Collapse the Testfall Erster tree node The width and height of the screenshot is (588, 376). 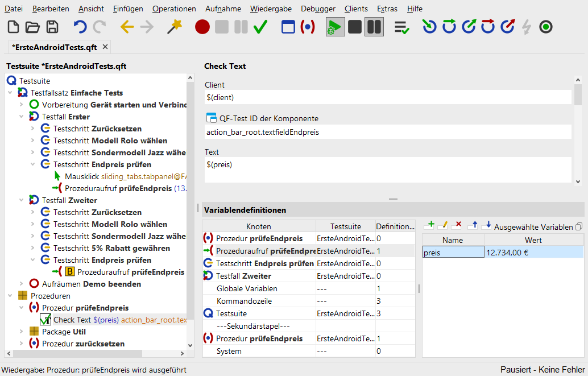point(22,117)
